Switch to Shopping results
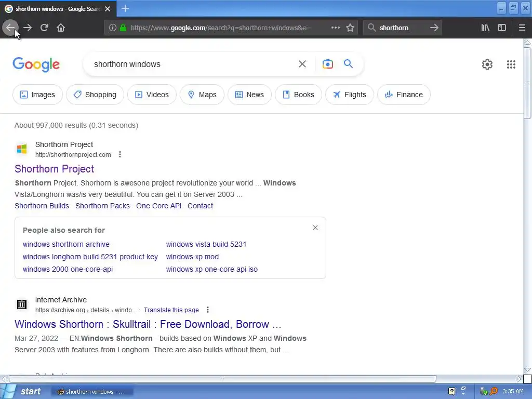Screen dimensions: 532x399 tap(95, 95)
